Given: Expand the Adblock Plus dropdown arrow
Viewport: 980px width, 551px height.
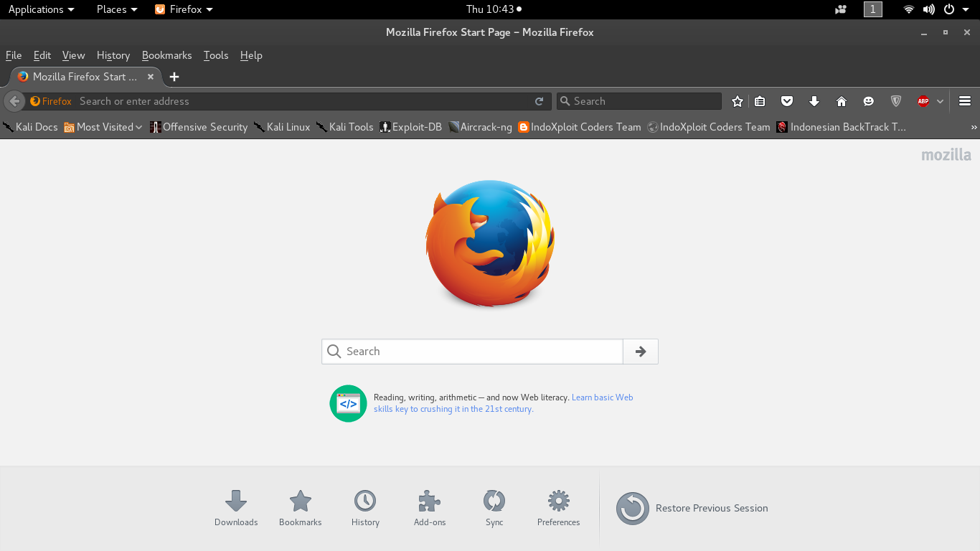Looking at the screenshot, I should tap(940, 101).
